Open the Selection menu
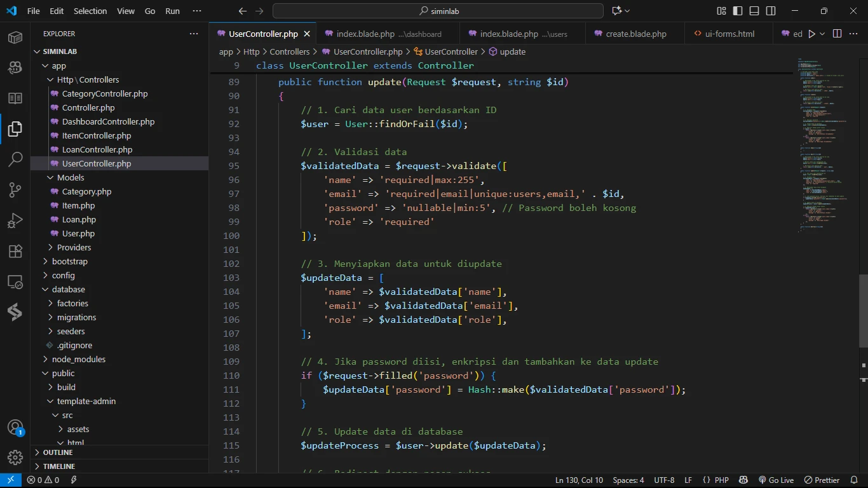This screenshot has width=868, height=488. click(x=90, y=11)
